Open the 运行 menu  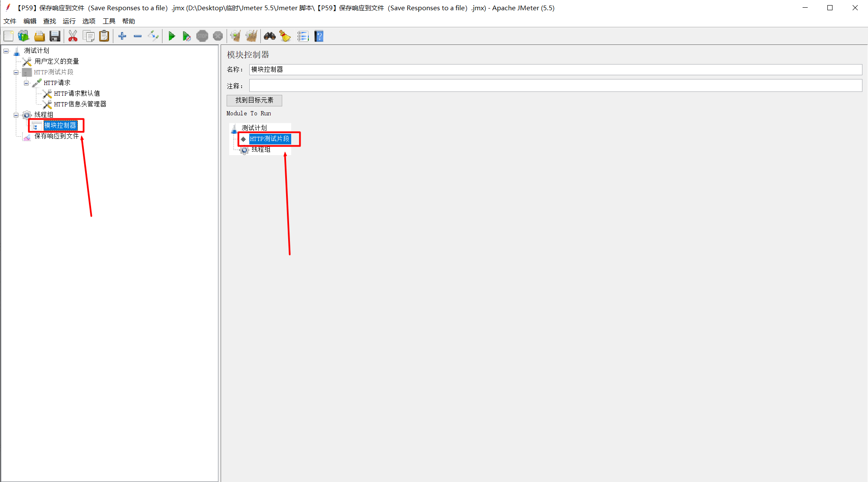[69, 21]
